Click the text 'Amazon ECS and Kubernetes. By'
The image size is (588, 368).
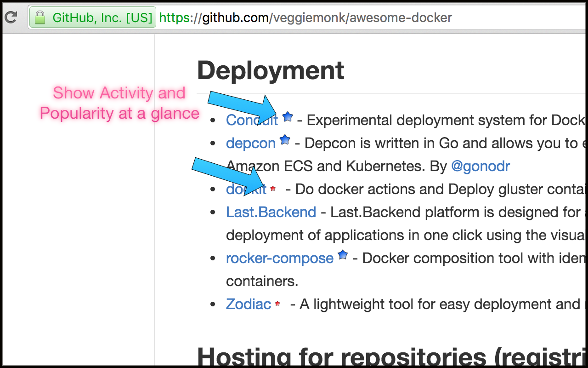click(337, 166)
